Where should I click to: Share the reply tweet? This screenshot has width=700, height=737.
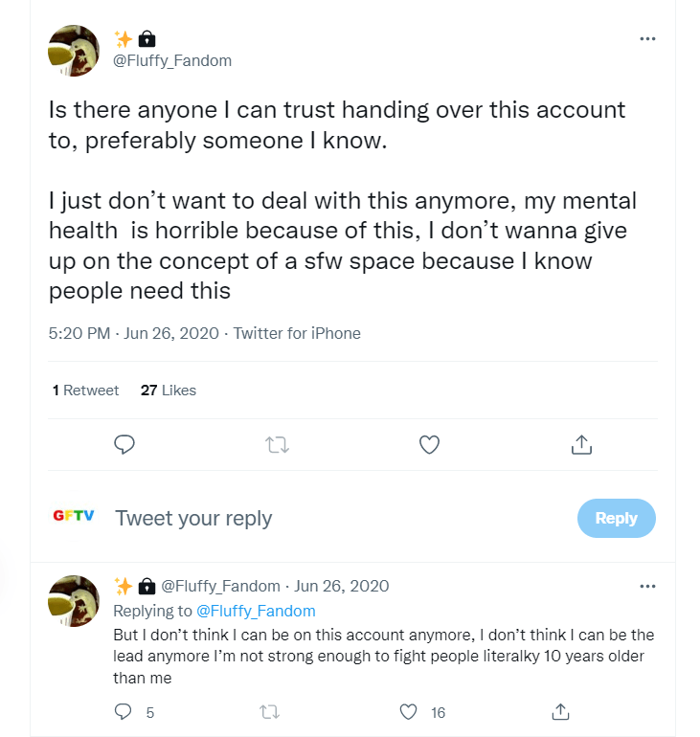561,711
